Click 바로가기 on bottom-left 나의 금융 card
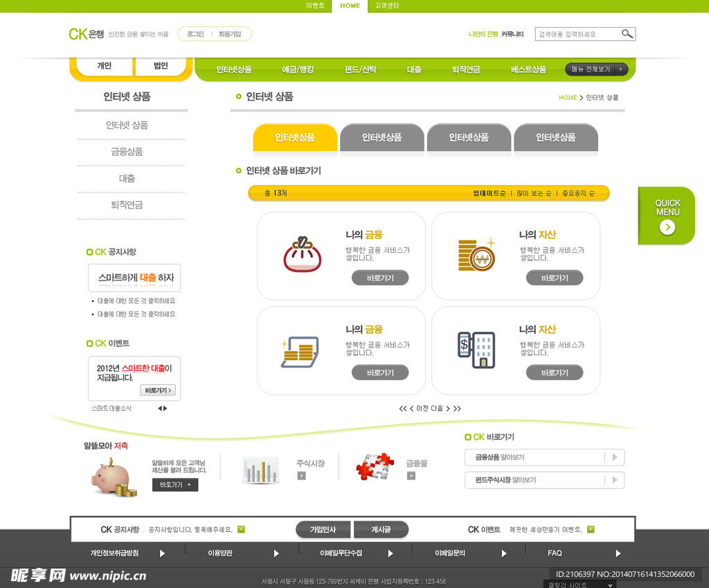The image size is (709, 588). 380,372
